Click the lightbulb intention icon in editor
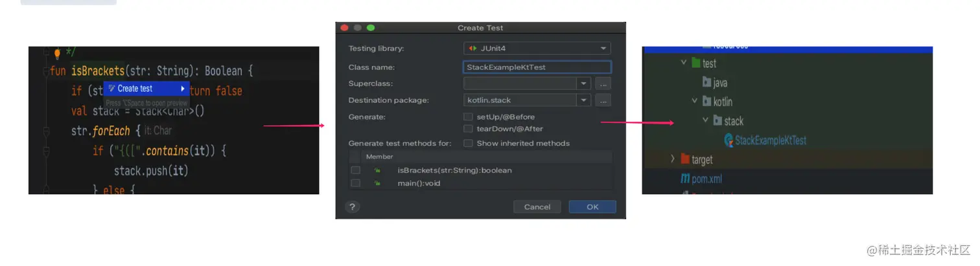This screenshot has height=266, width=980. pyautogui.click(x=57, y=53)
